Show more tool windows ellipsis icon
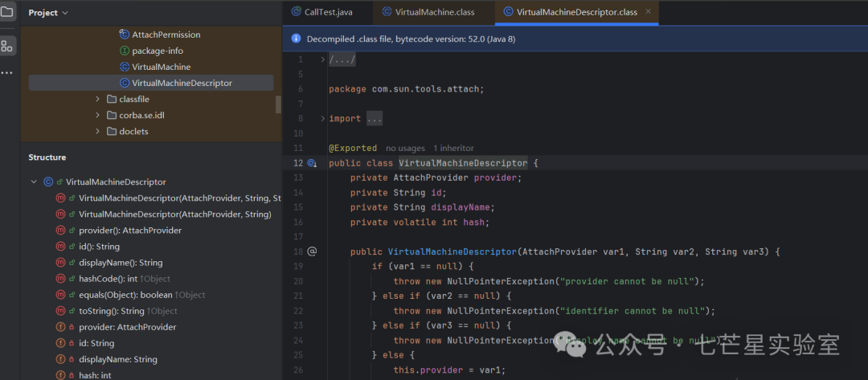This screenshot has width=868, height=380. [x=7, y=73]
